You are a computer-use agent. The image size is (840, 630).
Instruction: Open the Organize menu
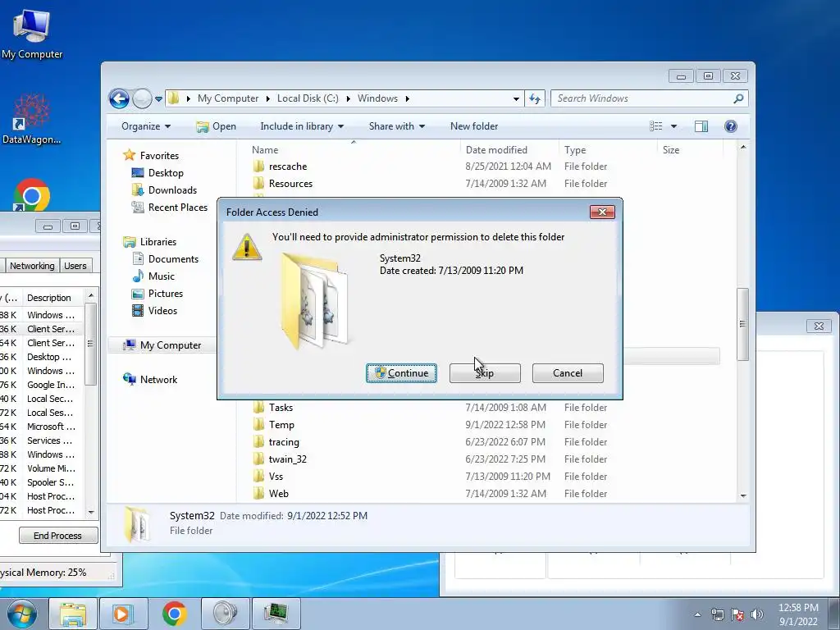tap(146, 126)
